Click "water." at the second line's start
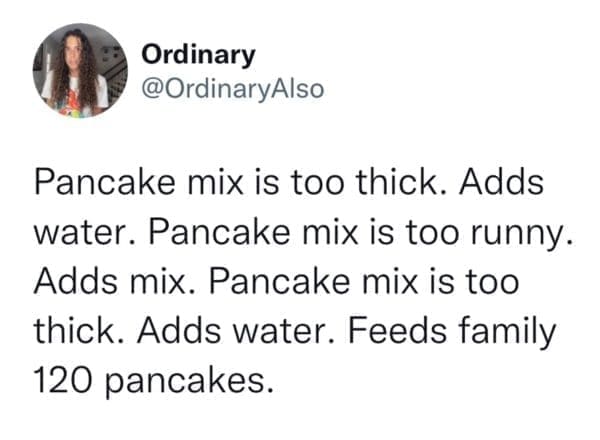600x440 pixels. pos(83,235)
